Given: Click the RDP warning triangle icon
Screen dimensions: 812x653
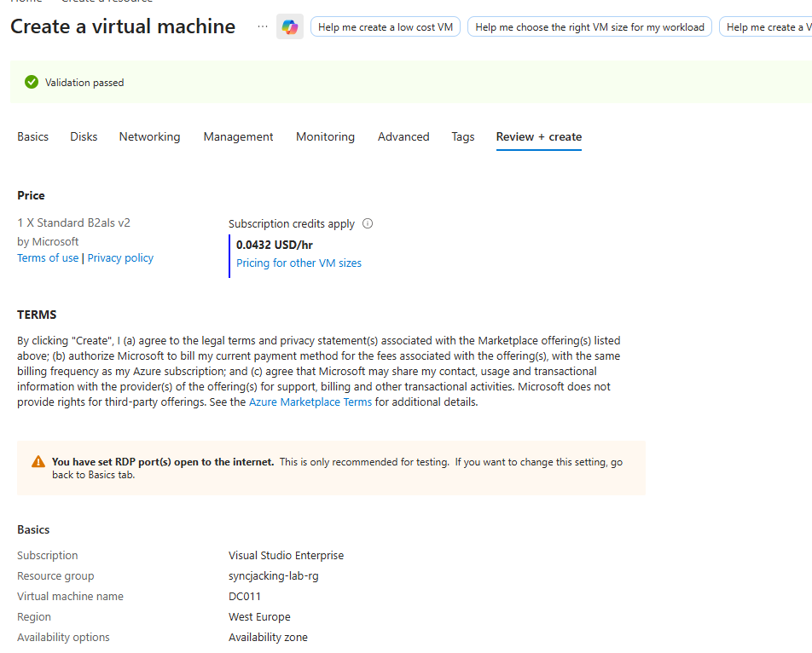Looking at the screenshot, I should [38, 461].
